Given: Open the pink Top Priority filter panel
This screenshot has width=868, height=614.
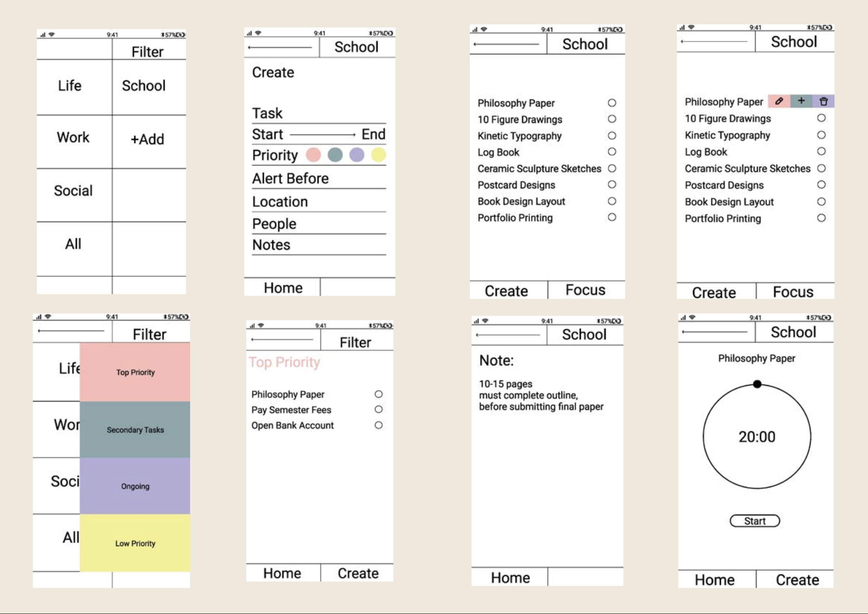Looking at the screenshot, I should pyautogui.click(x=135, y=372).
